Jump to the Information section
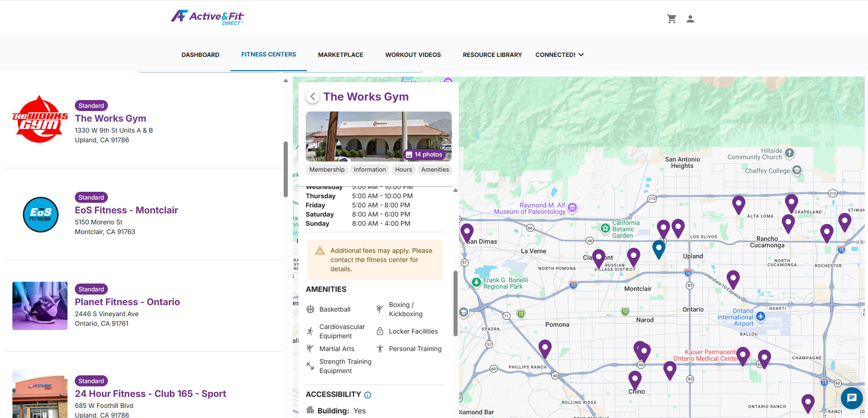The image size is (868, 418). pyautogui.click(x=370, y=169)
